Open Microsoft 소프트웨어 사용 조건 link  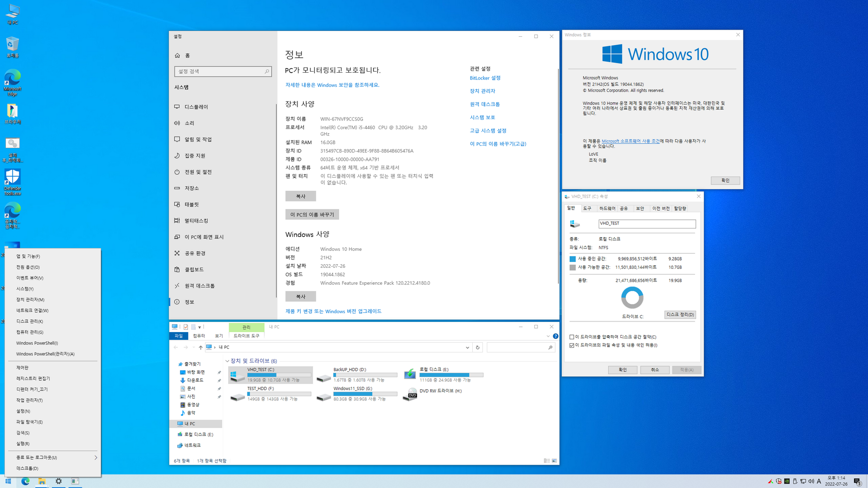click(630, 141)
